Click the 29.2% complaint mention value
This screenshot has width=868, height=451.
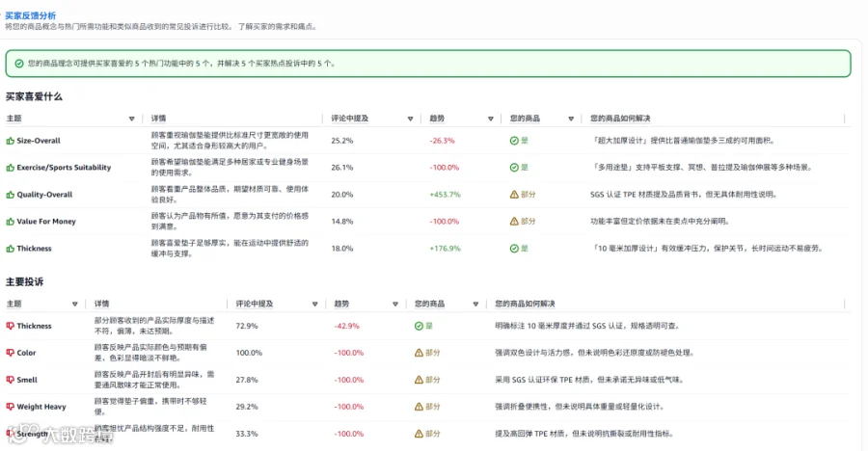pos(247,407)
